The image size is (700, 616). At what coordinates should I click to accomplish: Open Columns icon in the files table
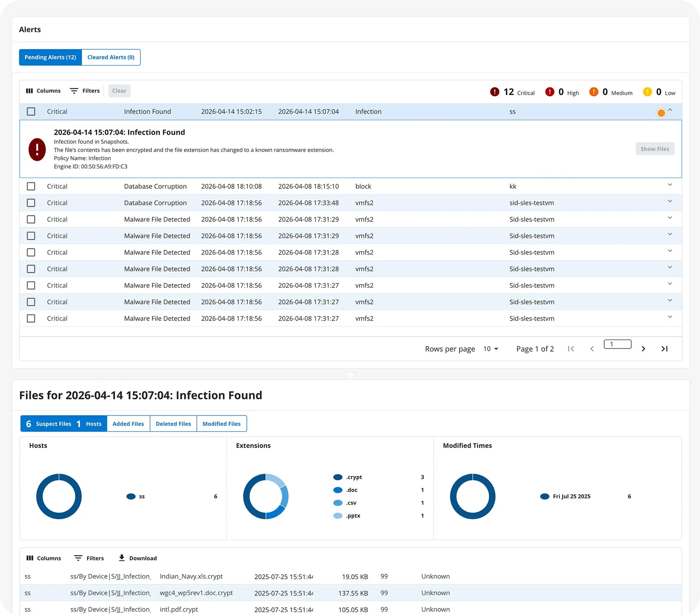click(x=30, y=558)
